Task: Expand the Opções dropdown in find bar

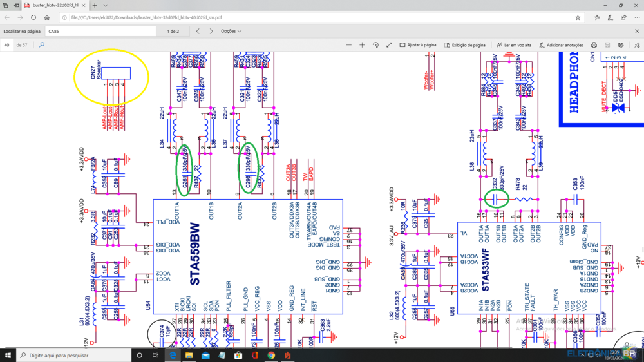Action: [x=231, y=31]
